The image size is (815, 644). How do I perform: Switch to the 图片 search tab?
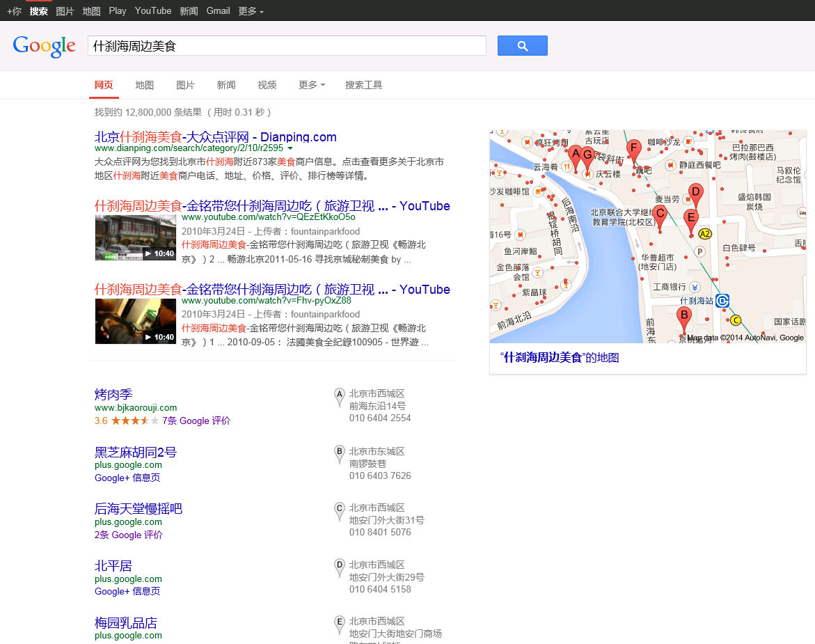point(185,85)
